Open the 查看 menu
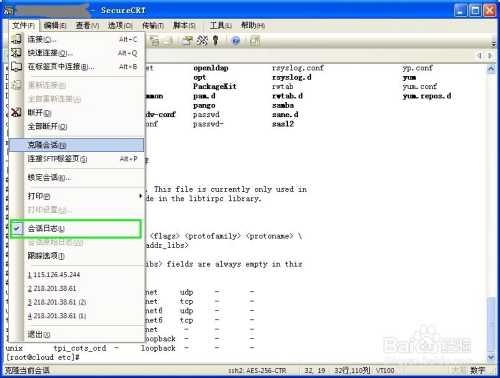The width and height of the screenshot is (500, 378). (x=87, y=25)
